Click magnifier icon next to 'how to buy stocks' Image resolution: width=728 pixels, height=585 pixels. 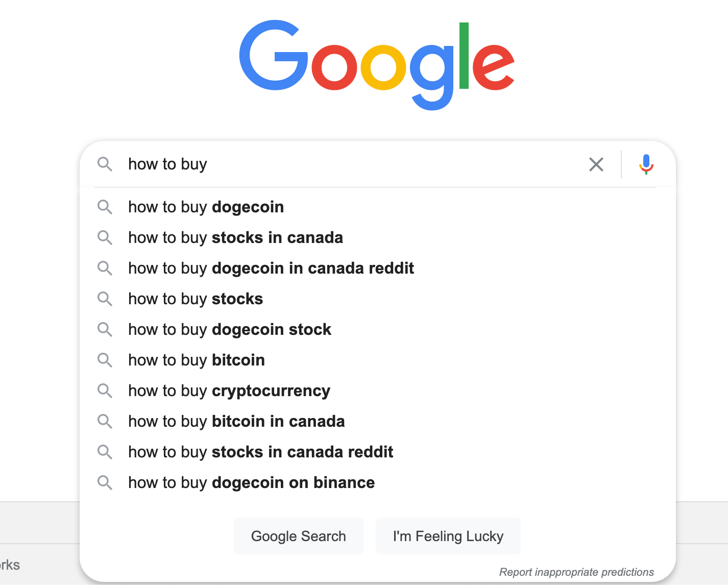pos(105,299)
